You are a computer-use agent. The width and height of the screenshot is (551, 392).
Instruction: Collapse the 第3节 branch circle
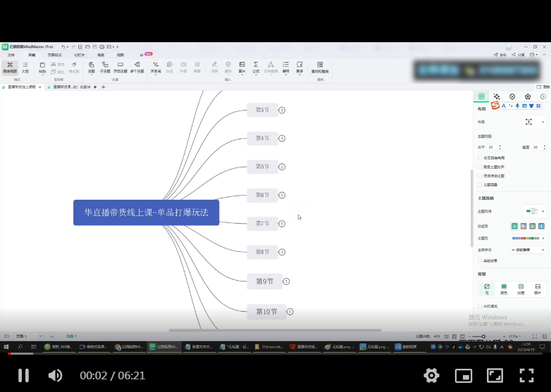click(x=282, y=110)
